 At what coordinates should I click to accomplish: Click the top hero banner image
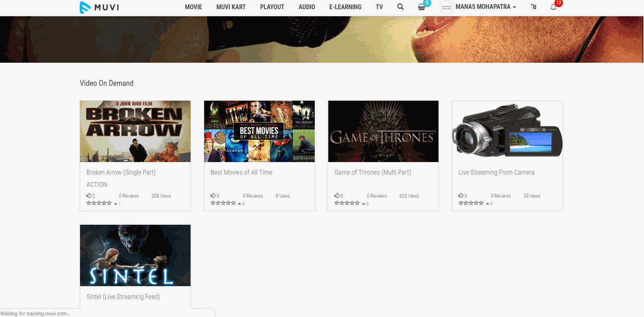tap(321, 39)
